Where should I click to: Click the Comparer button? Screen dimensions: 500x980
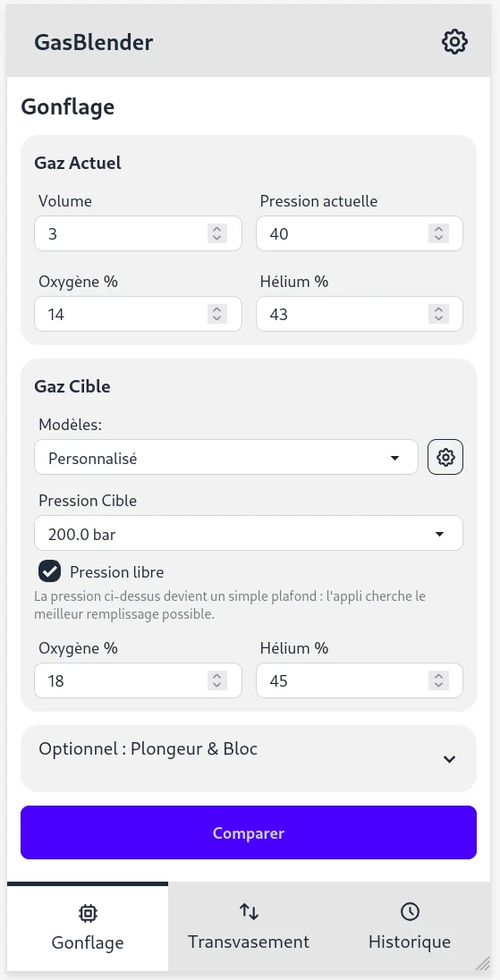(x=249, y=832)
